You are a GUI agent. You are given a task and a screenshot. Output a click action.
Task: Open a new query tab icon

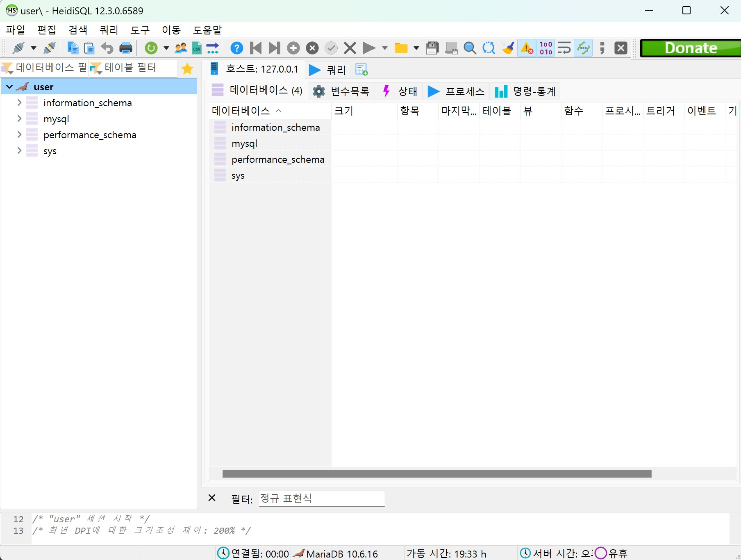[361, 70]
